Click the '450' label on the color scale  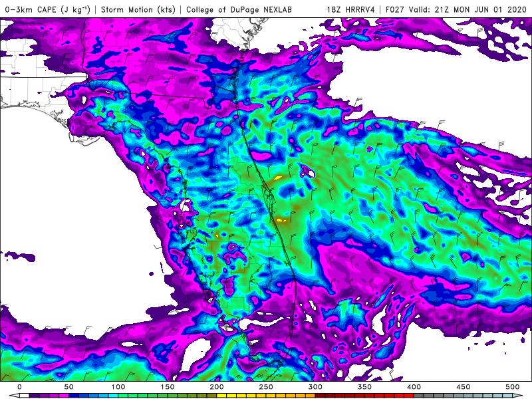point(463,387)
